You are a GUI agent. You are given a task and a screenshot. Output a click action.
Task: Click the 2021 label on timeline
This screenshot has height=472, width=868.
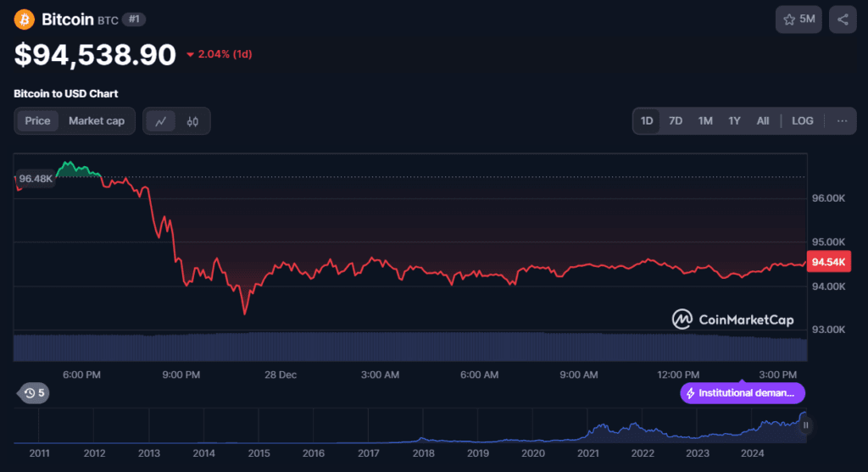pyautogui.click(x=588, y=453)
